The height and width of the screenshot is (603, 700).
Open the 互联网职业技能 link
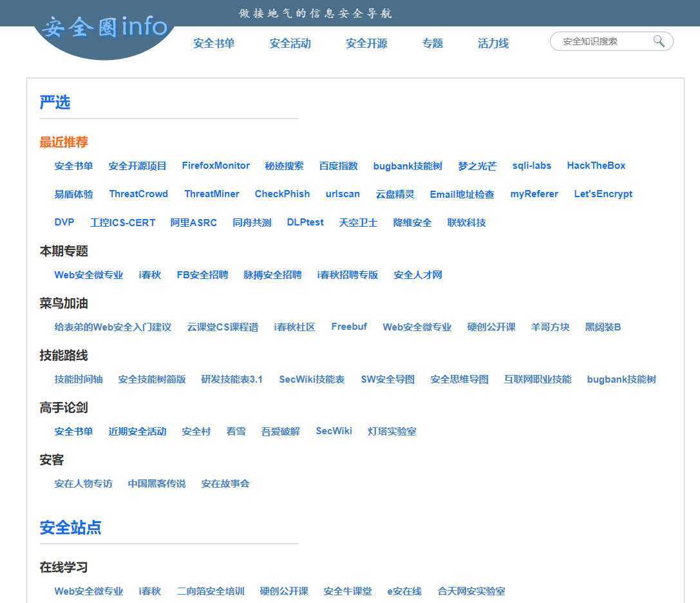point(538,379)
